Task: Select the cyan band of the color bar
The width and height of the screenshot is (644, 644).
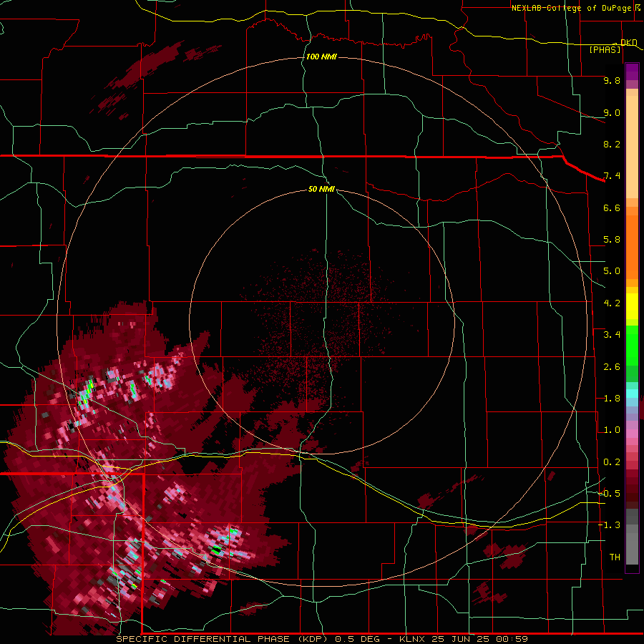Action: click(632, 394)
